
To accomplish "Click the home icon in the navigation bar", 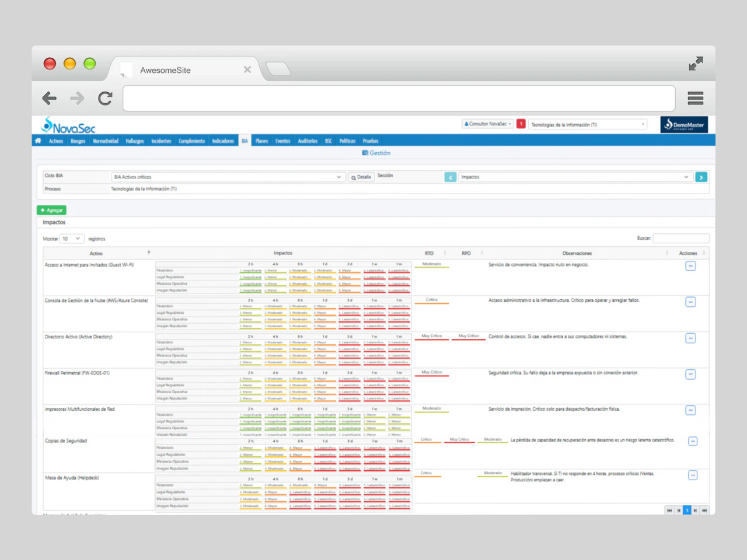I will click(x=37, y=141).
